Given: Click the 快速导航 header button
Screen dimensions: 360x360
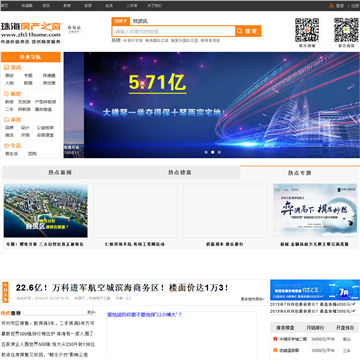Looking at the screenshot, I should click(x=31, y=57).
